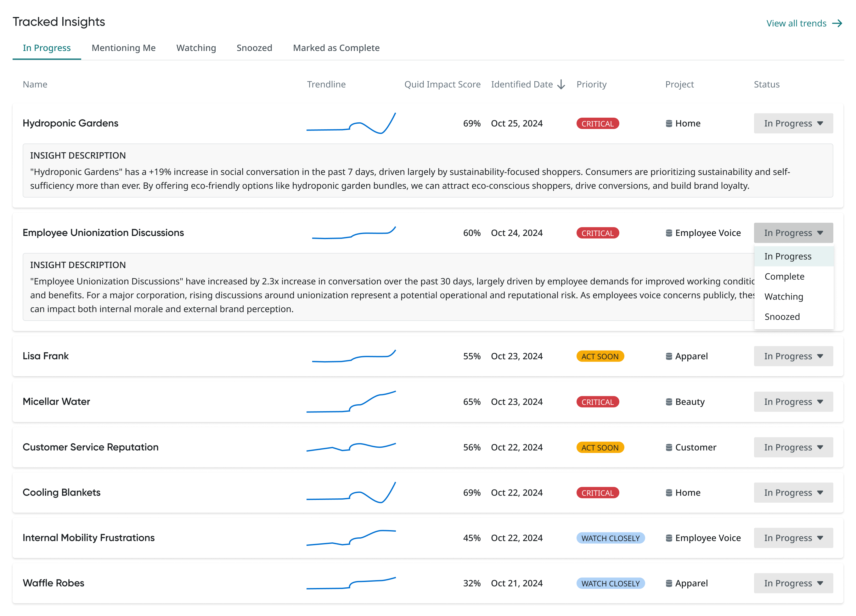Click the sort arrow on Identified Date column
Screen dimensions: 856x616
(x=561, y=84)
